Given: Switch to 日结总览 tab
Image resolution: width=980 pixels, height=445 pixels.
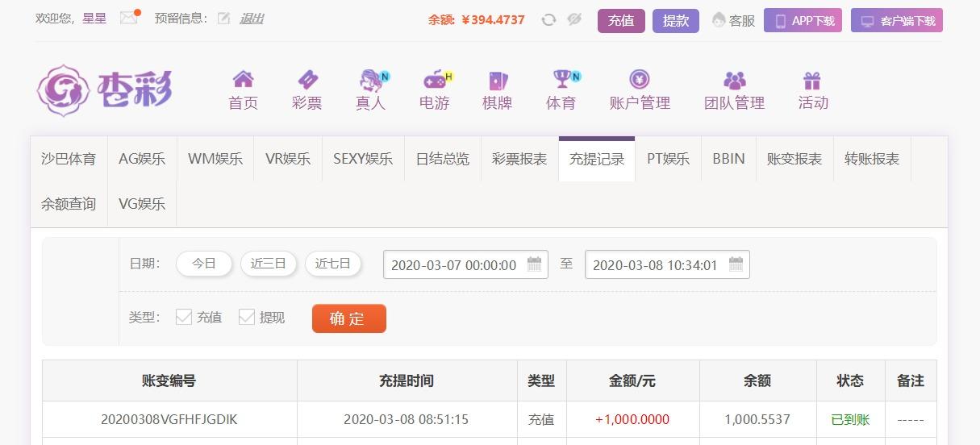Looking at the screenshot, I should click(x=443, y=159).
